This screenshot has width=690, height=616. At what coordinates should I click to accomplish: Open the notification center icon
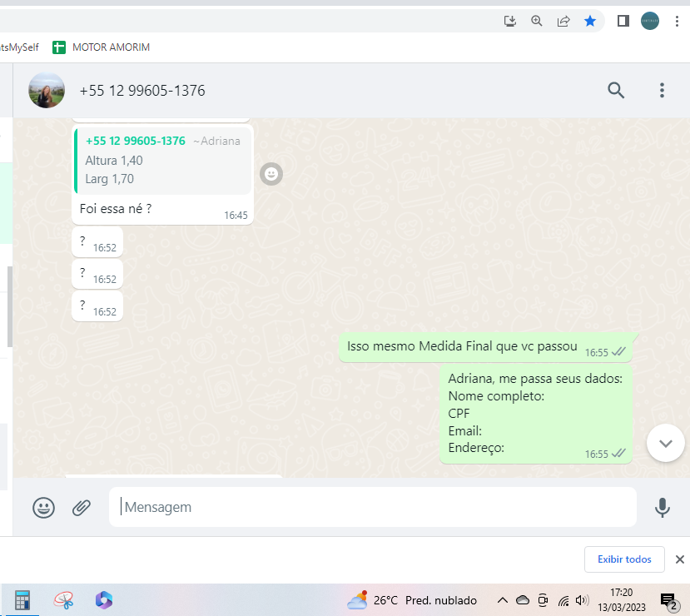(669, 601)
